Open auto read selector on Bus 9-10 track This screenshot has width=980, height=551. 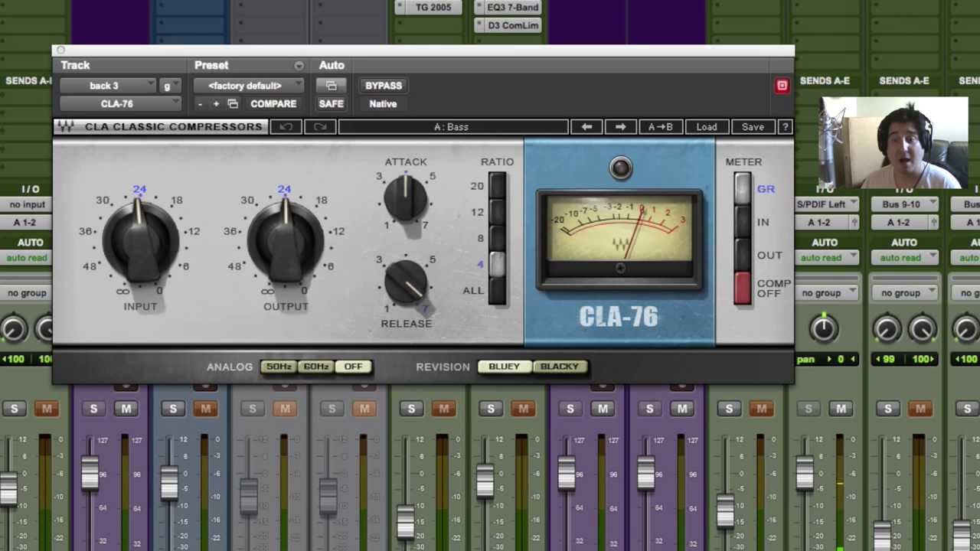coord(905,258)
